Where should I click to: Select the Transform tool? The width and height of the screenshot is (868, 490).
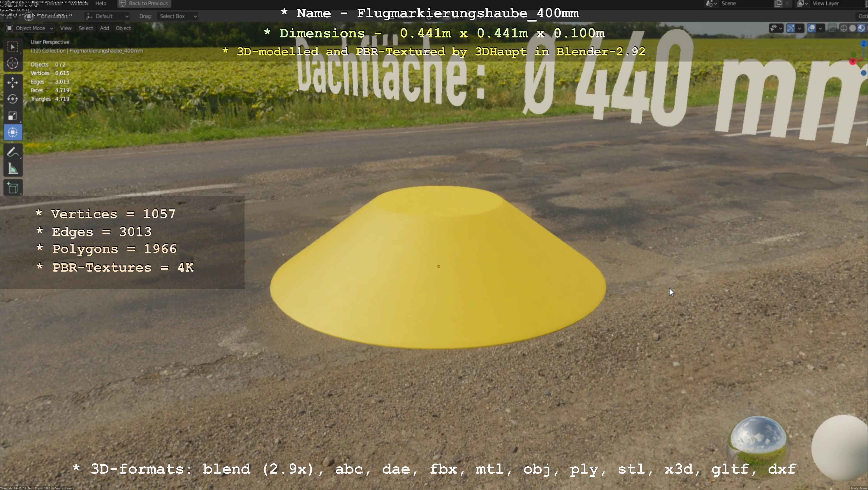13,132
